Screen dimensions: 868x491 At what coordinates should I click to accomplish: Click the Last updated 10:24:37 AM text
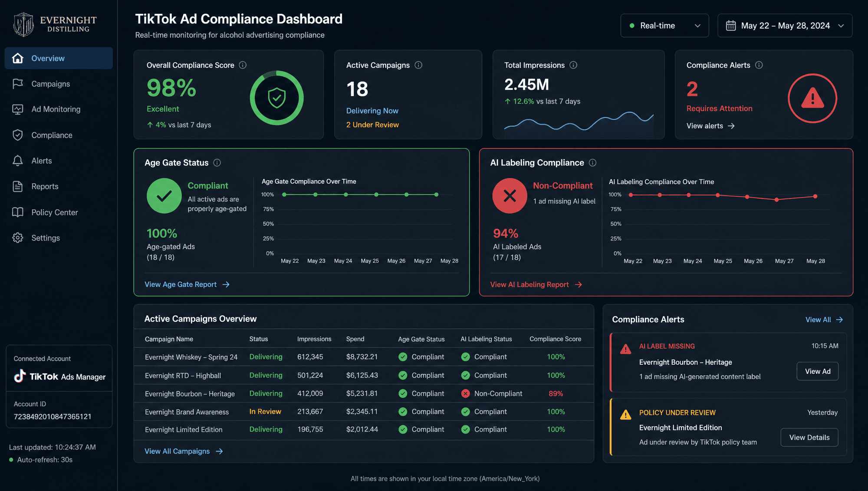coord(53,447)
